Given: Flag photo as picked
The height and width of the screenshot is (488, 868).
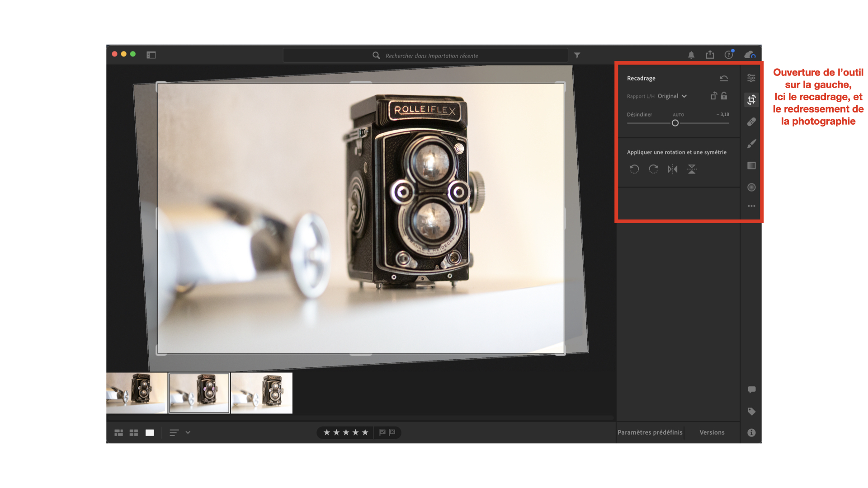Looking at the screenshot, I should click(x=382, y=432).
